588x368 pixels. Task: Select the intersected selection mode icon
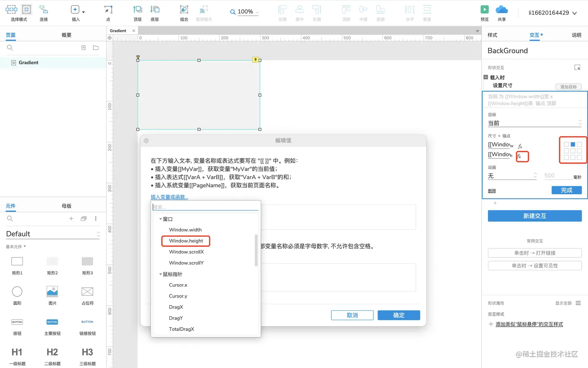11,9
